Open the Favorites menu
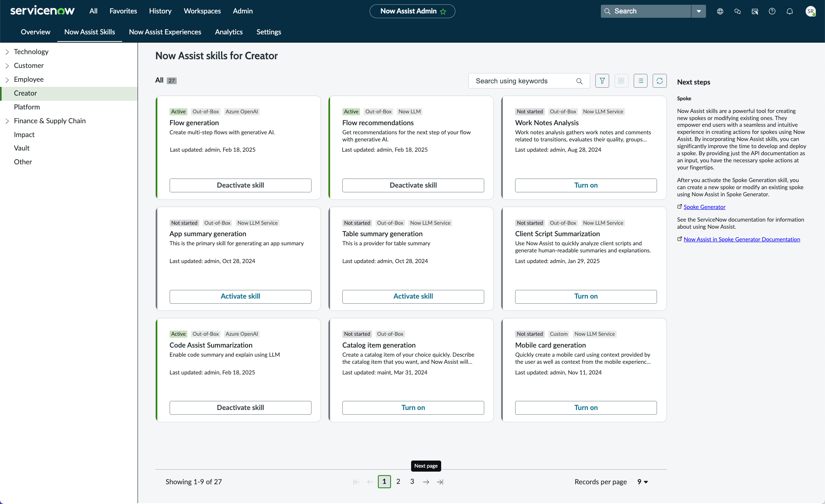The image size is (825, 504). 123,11
